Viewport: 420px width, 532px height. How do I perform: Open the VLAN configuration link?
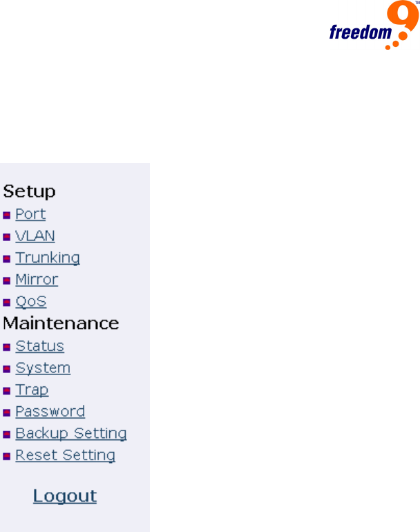coord(35,236)
